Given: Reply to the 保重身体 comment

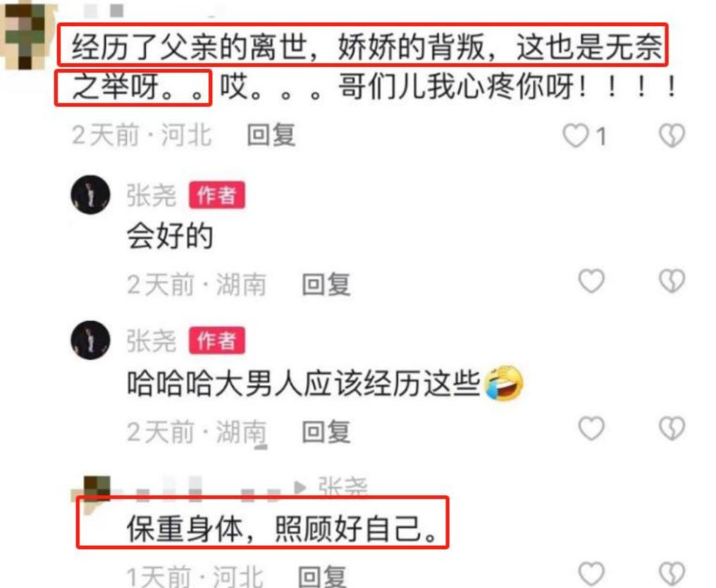Looking at the screenshot, I should tap(322, 576).
